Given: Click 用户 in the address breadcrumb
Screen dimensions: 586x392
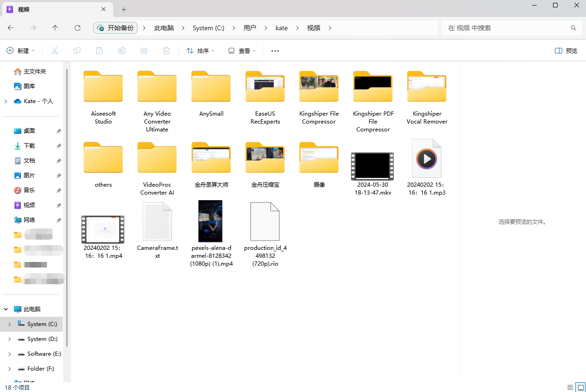Looking at the screenshot, I should [x=250, y=28].
